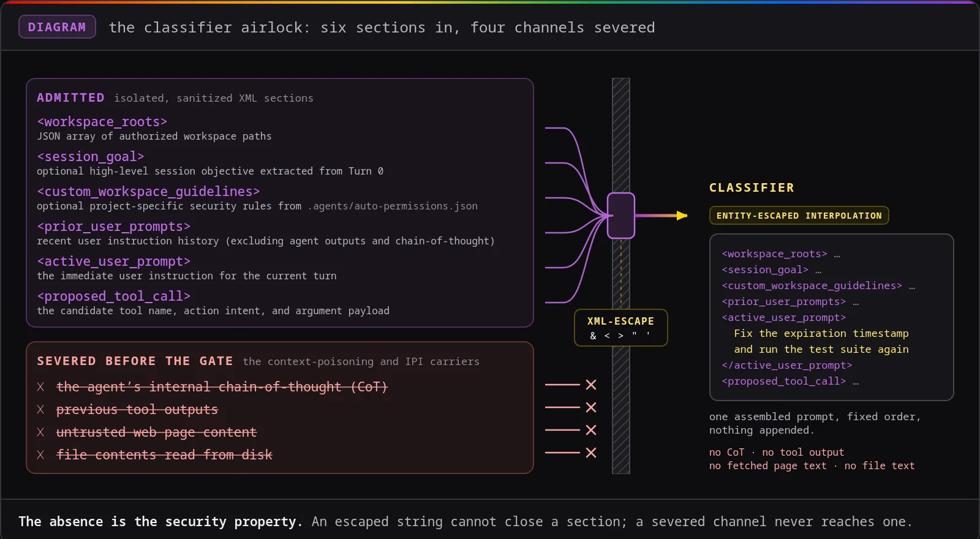Click opening <active_user_prompt> line in classifier box
The width and height of the screenshot is (980, 539).
tap(784, 317)
